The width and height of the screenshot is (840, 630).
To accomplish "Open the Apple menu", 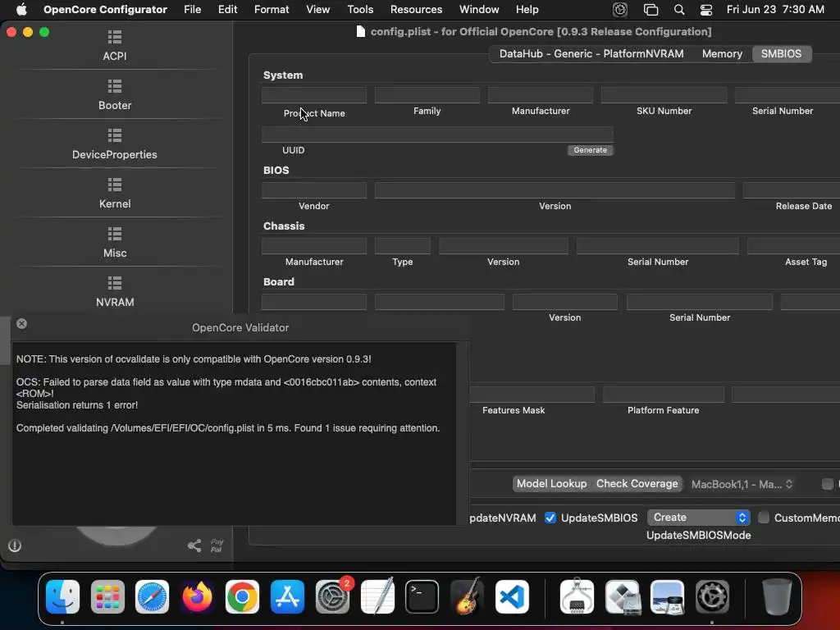I will click(21, 10).
